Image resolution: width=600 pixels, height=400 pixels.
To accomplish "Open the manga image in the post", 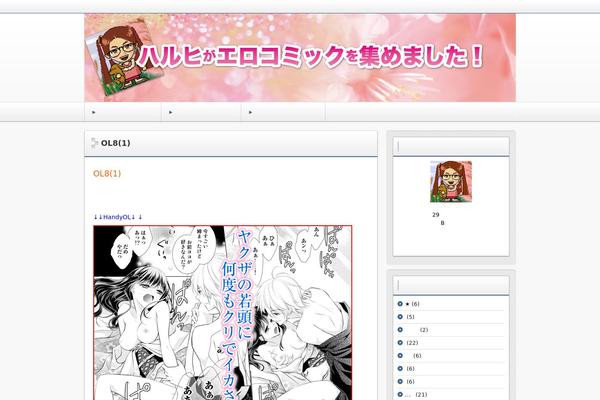I will 223,313.
